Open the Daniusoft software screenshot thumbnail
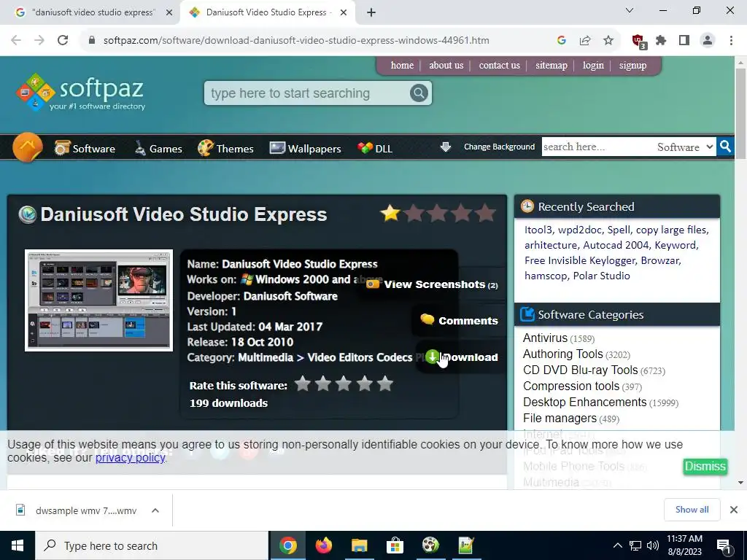The image size is (747, 560). point(98,300)
